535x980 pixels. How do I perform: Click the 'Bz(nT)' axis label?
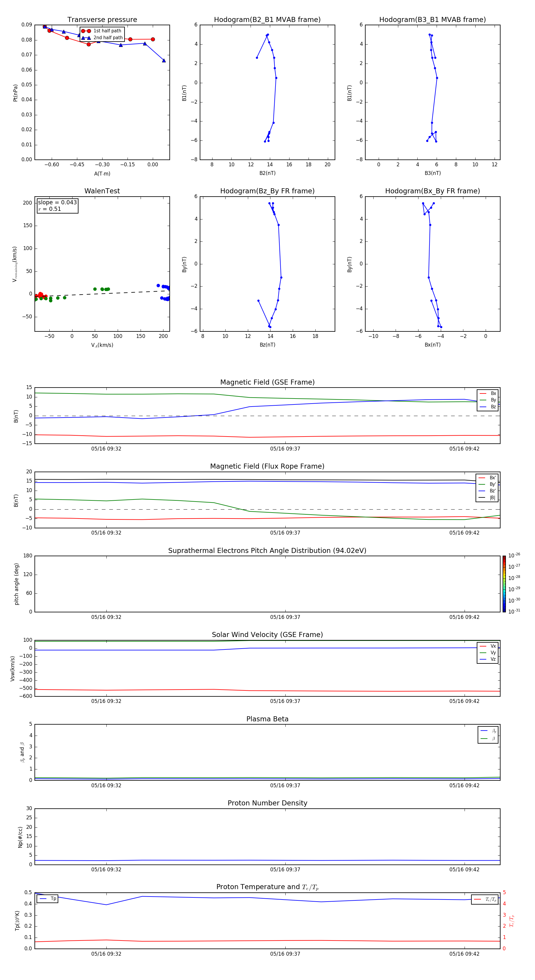(x=267, y=345)
